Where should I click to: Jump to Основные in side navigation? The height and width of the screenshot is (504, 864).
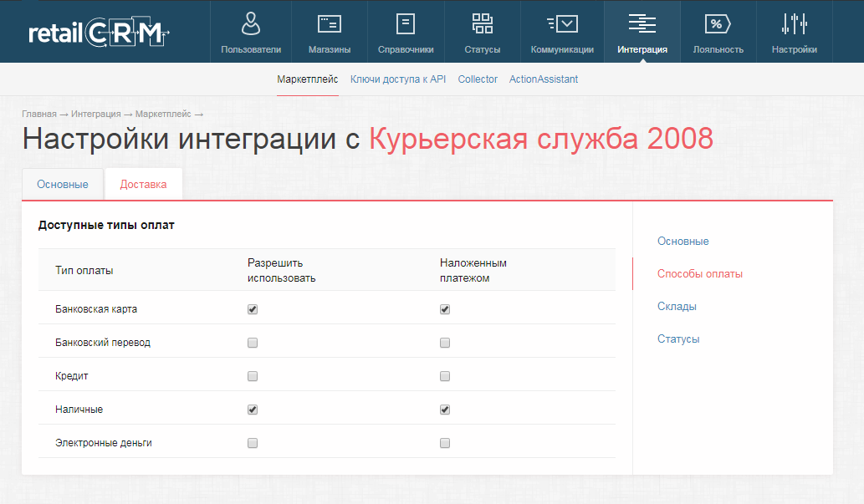[x=683, y=242]
